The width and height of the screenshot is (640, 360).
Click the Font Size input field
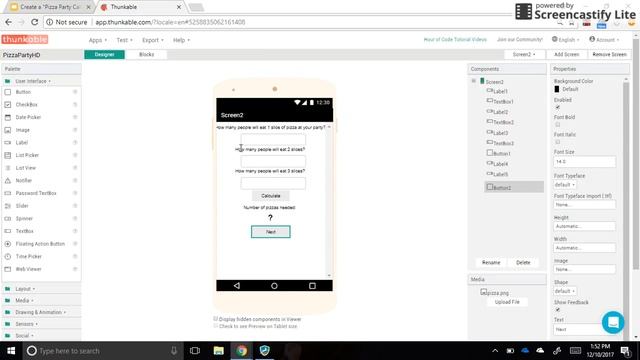584,162
